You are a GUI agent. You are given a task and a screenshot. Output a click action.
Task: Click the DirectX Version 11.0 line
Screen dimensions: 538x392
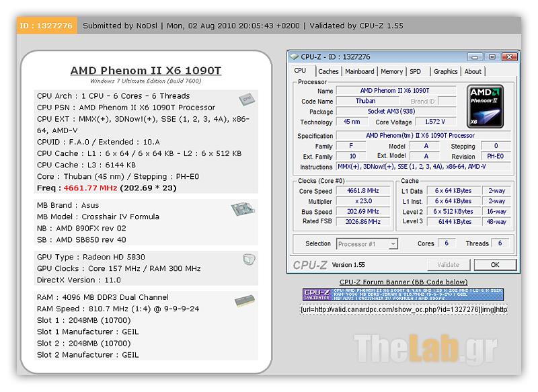(x=79, y=280)
